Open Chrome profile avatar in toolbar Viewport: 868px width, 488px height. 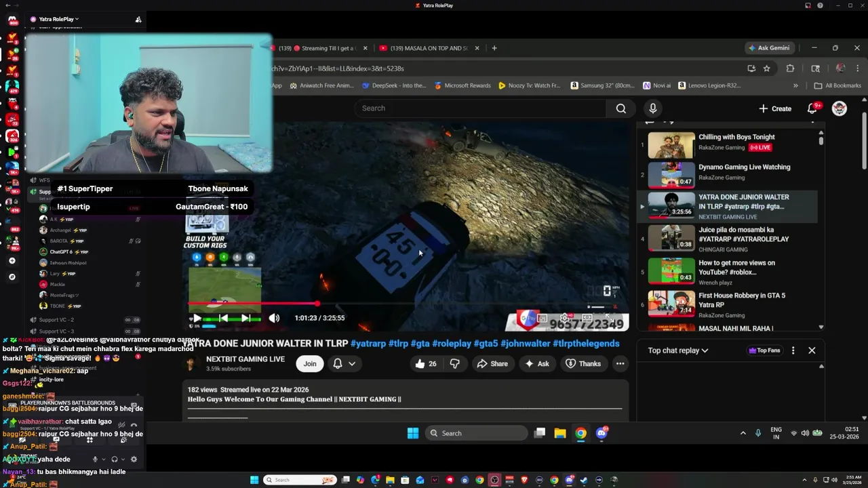[x=840, y=68]
